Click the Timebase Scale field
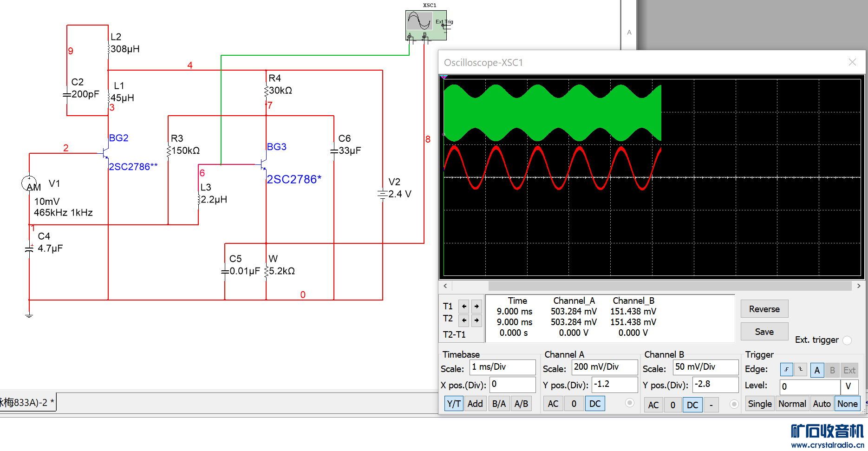The image size is (868, 451). tap(503, 367)
